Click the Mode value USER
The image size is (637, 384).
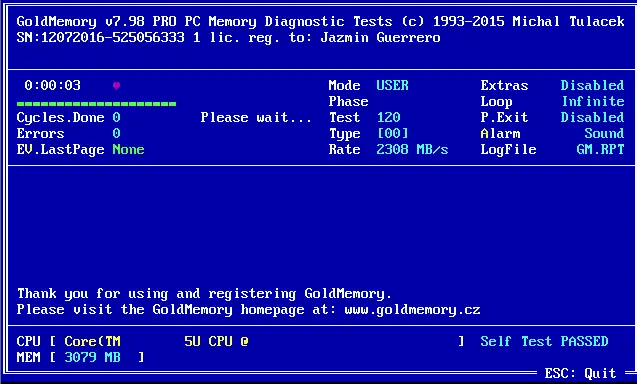(x=392, y=85)
